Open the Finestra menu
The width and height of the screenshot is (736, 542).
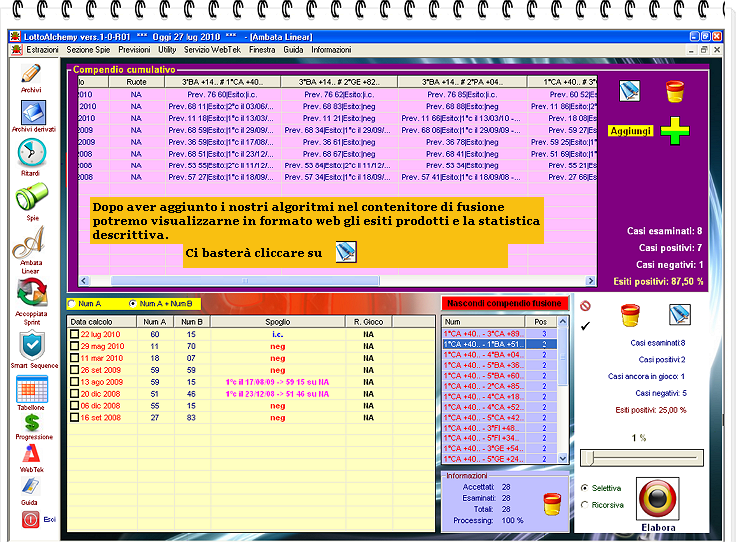262,49
